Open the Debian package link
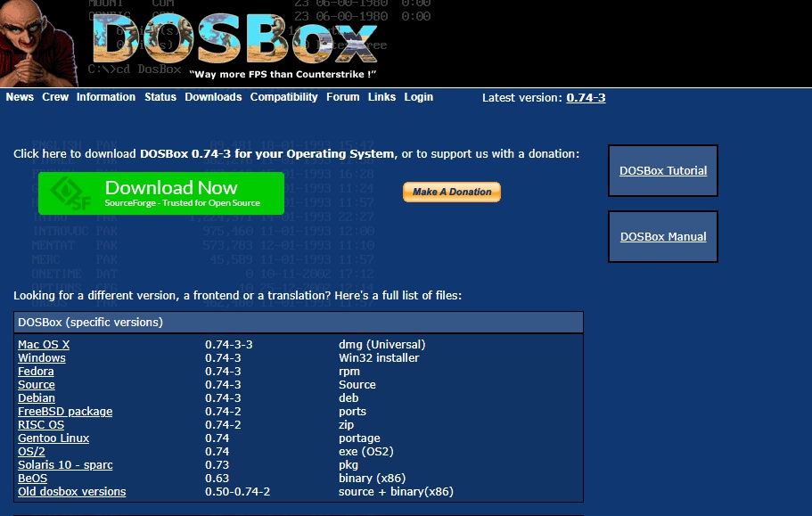This screenshot has width=812, height=516. [x=37, y=398]
